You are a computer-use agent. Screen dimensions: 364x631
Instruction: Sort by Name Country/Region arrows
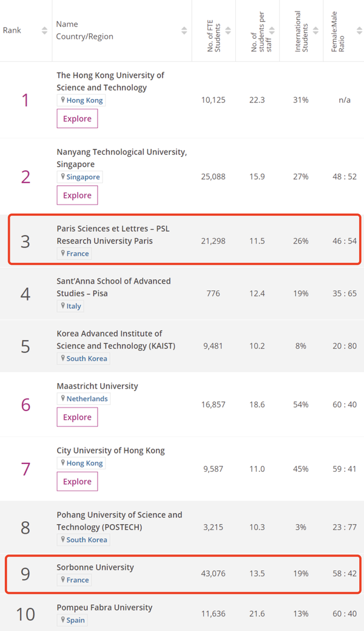click(x=184, y=30)
